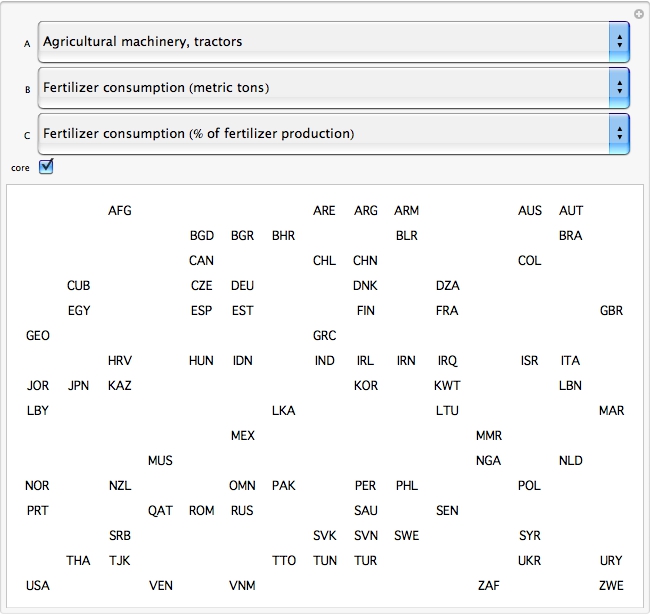
Task: Select COL in the grid
Action: (530, 261)
